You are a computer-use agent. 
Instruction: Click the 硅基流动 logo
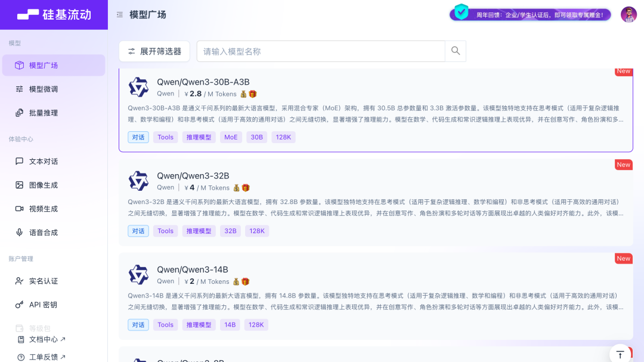54,15
